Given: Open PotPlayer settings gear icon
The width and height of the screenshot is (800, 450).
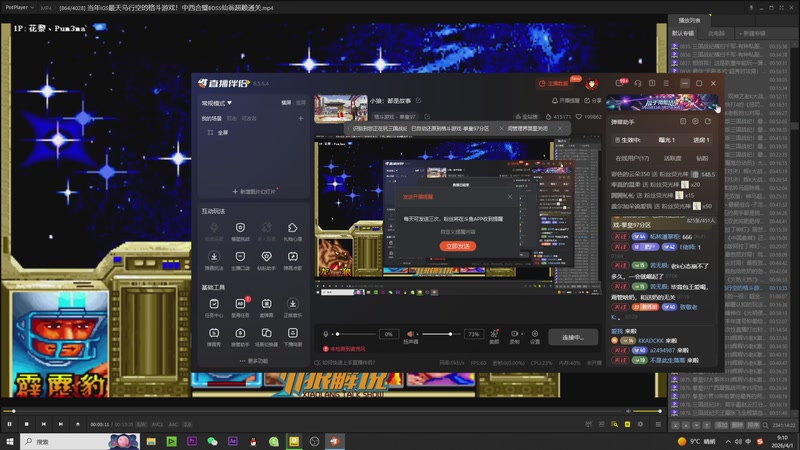Looking at the screenshot, I should click(x=640, y=424).
